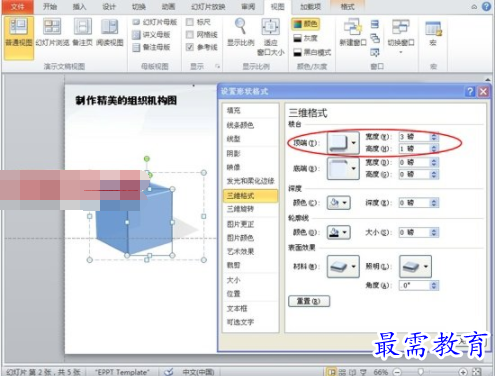Click top bevel height field showing 1 磅
The width and height of the screenshot is (496, 376).
point(415,149)
